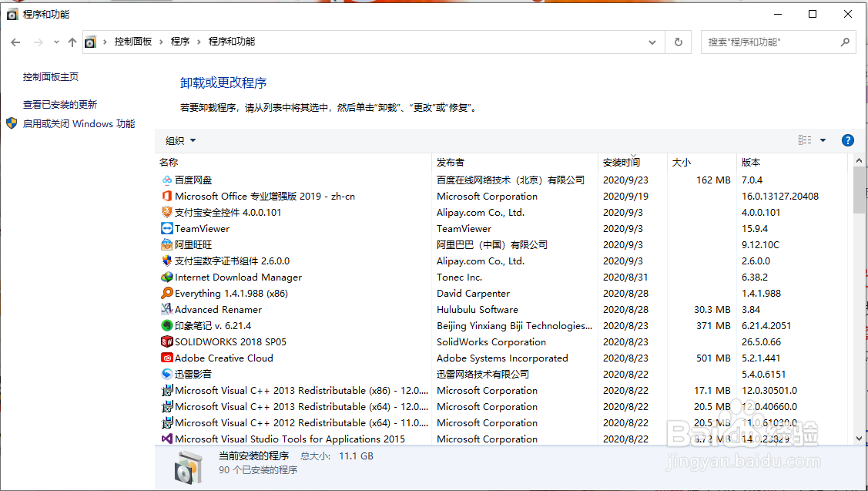This screenshot has height=491, width=868.
Task: Select Internet Download Manager program name
Action: pos(238,277)
